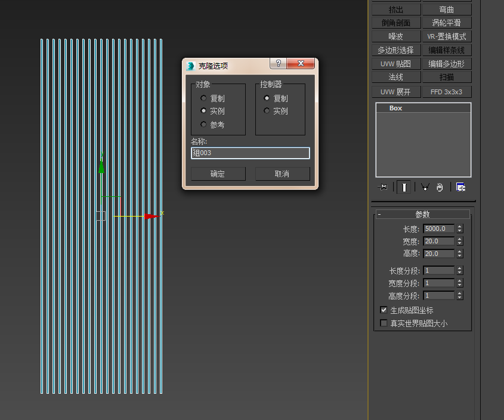Select Box in the modifier stack
Viewport: 504px width, 420px height.
click(423, 108)
